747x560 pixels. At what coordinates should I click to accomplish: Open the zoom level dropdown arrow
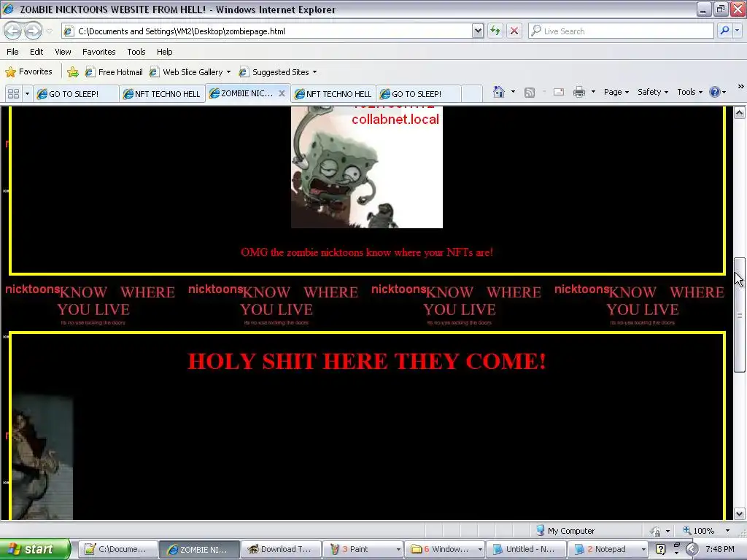click(x=727, y=530)
